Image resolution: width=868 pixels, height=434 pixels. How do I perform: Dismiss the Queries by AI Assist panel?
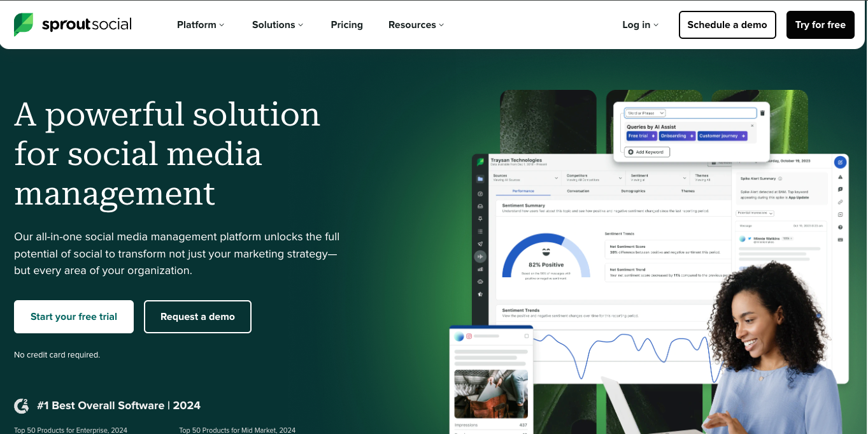(x=751, y=125)
